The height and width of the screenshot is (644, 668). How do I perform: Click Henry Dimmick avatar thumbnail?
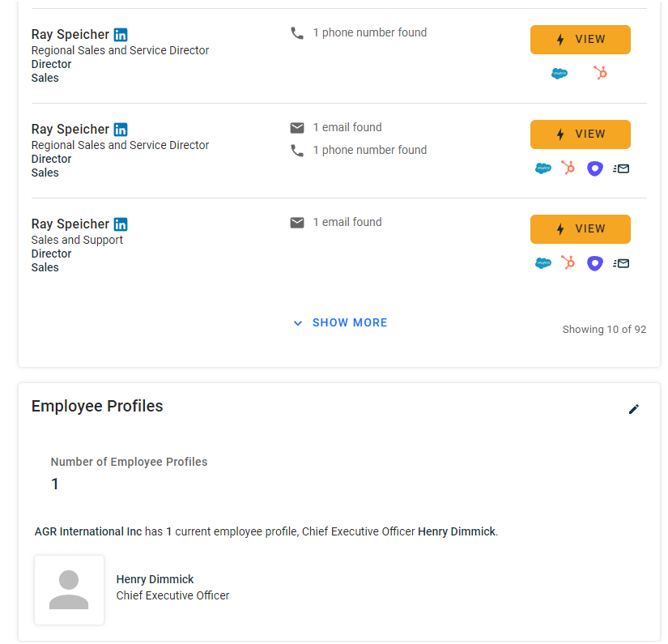click(69, 590)
